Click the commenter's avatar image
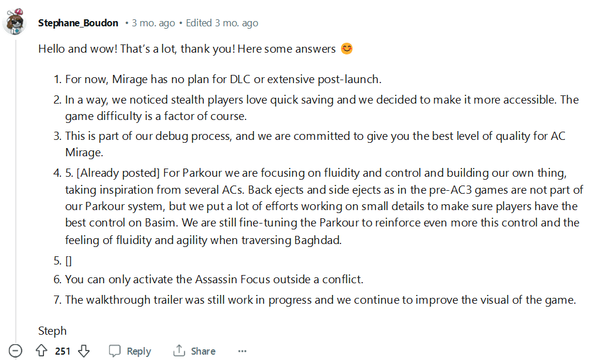This screenshot has height=364, width=590. point(14,22)
